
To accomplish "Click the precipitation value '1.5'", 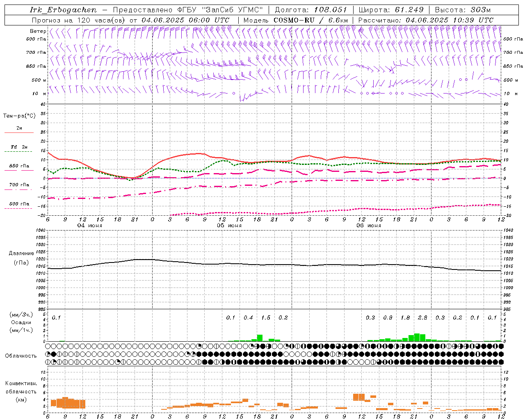I will point(266,317).
